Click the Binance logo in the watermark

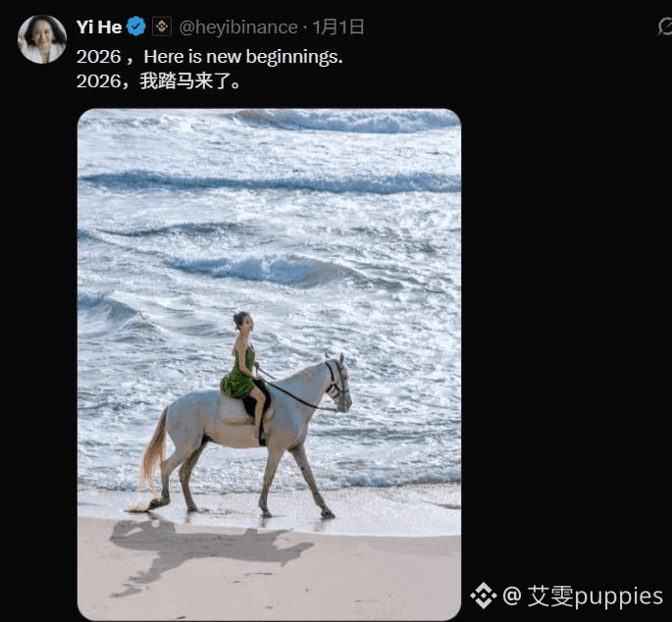483,596
